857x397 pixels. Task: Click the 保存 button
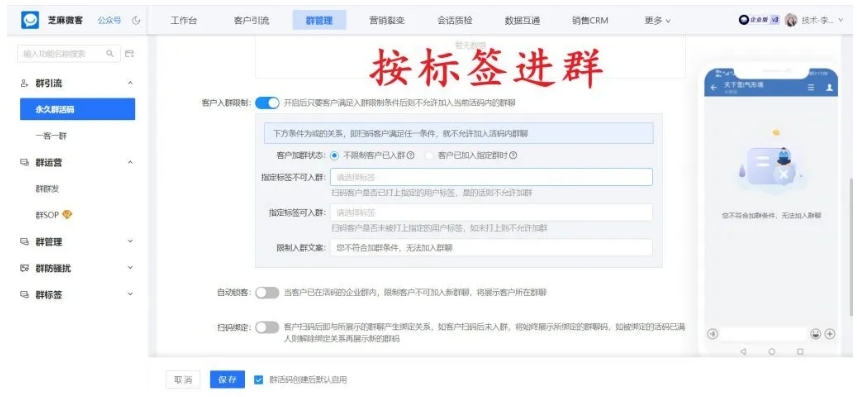(x=227, y=380)
